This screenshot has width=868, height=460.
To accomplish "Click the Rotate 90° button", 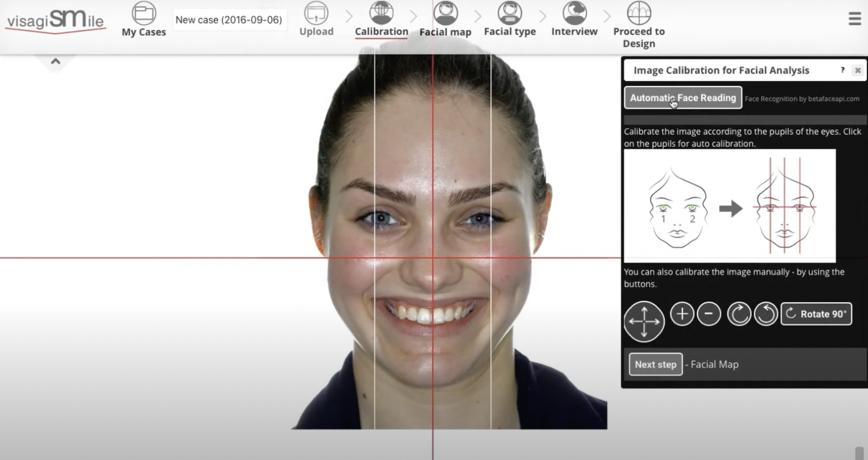I will (x=816, y=314).
